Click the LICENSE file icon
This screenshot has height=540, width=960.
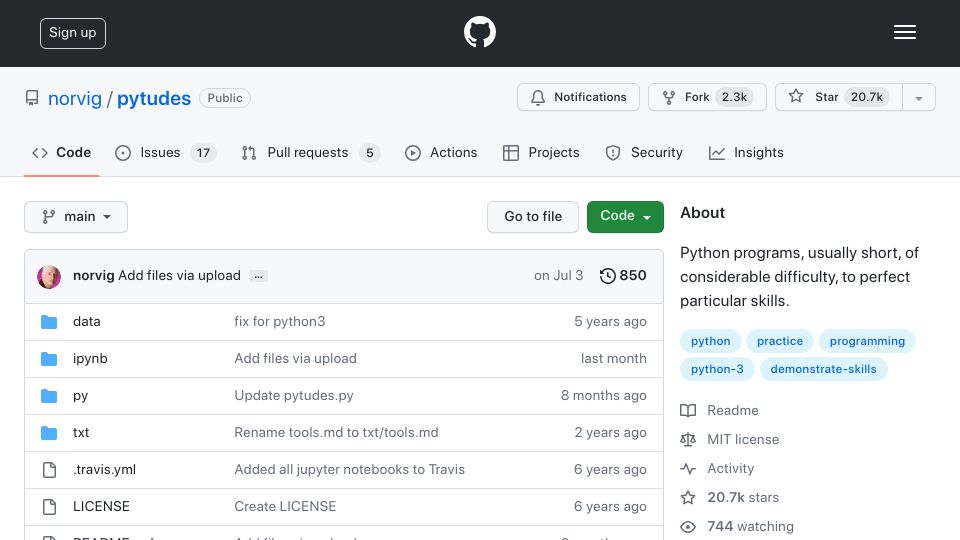click(49, 507)
